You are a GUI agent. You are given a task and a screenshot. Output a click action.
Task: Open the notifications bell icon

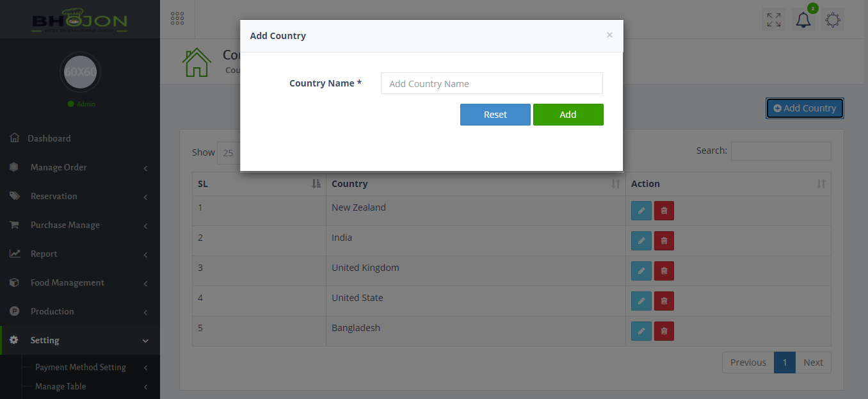pos(803,20)
